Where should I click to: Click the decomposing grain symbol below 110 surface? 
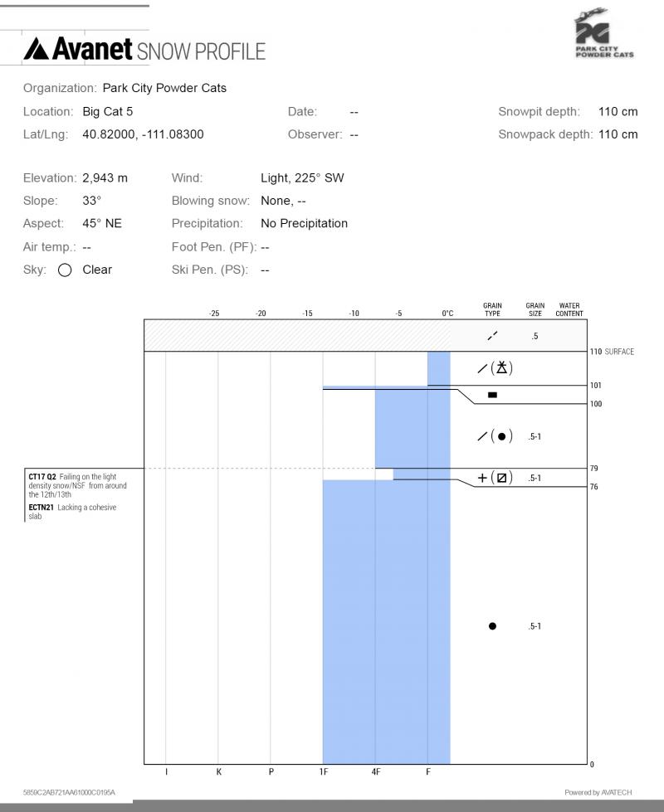click(495, 368)
